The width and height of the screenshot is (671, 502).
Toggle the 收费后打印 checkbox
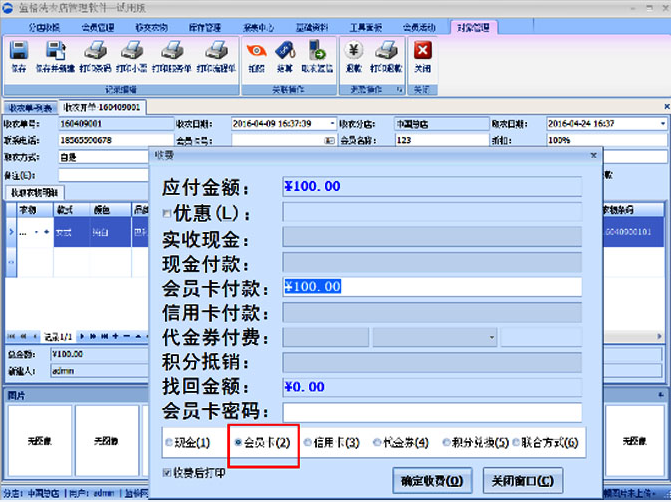(x=167, y=472)
